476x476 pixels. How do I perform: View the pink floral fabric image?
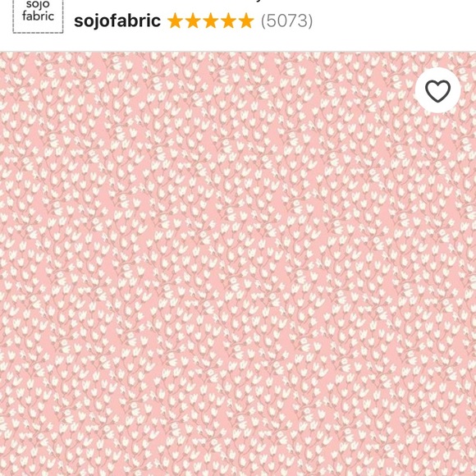pos(238,263)
